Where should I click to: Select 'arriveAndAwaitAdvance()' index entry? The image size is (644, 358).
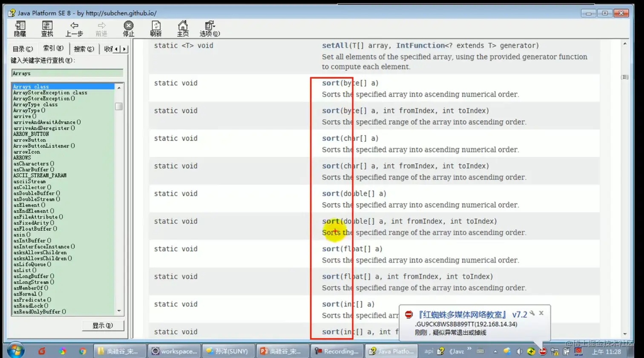47,122
